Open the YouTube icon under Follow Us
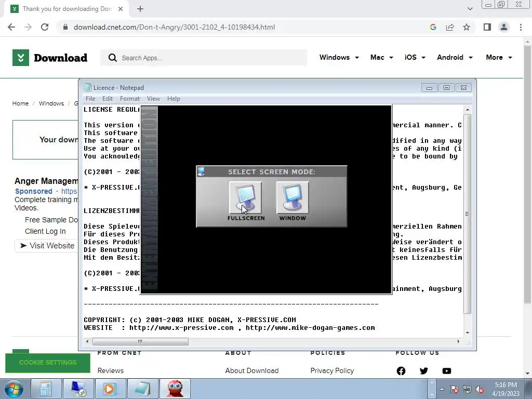Image resolution: width=532 pixels, height=399 pixels. tap(446, 371)
